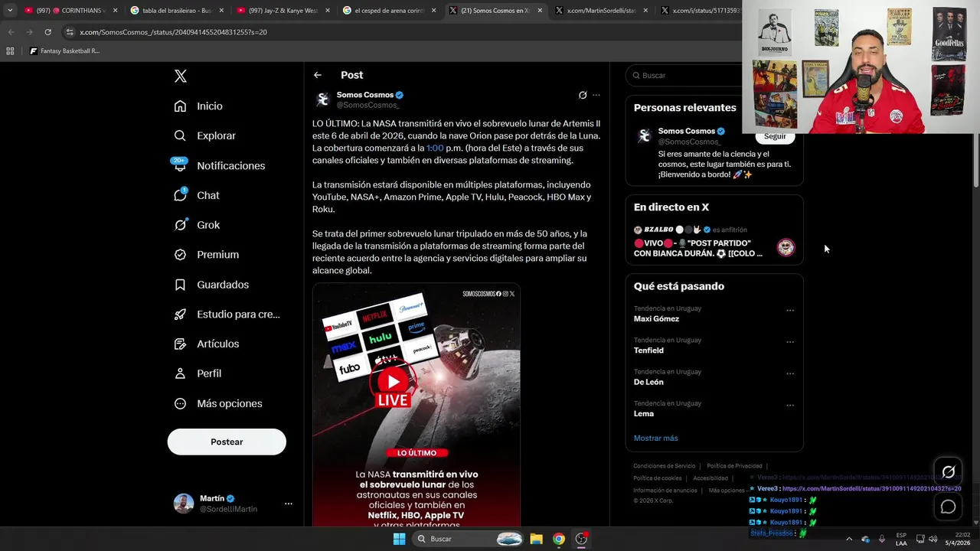
Task: Open the floating Grok button
Action: [949, 472]
